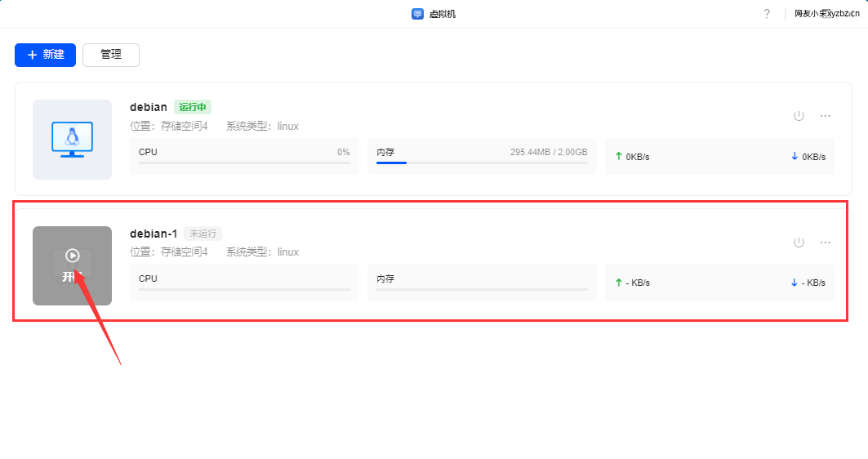Click debian's 位置: 存储空间4 text

(169, 127)
